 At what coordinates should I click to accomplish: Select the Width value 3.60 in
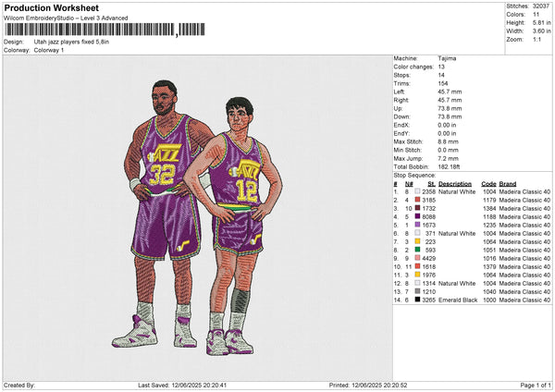541,31
